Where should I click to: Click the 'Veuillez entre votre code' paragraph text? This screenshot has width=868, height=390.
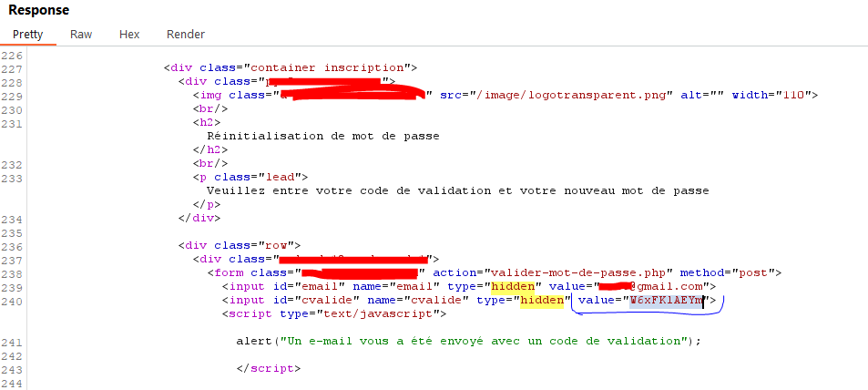[457, 191]
